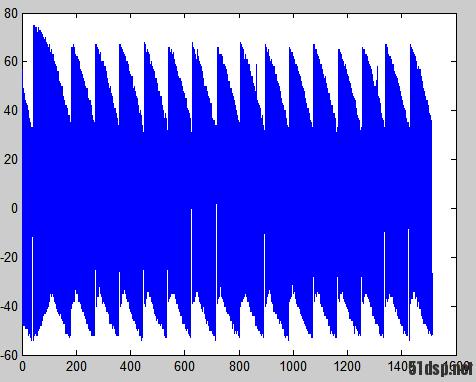Click the isolated thin spike near x 860
Viewport: 476px width, 382px height.
[x=256, y=78]
